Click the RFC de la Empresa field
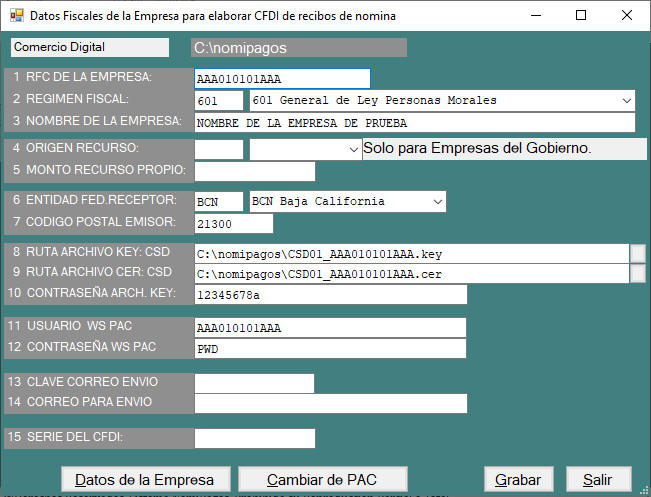This screenshot has width=651, height=497. (282, 79)
